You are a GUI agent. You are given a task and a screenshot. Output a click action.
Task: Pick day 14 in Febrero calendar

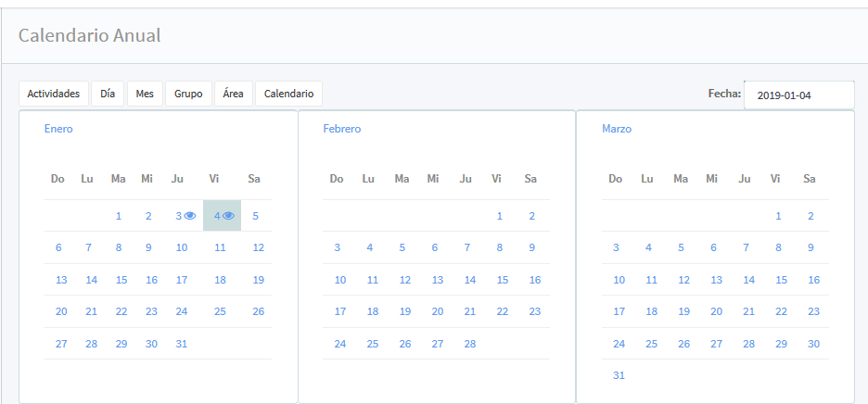pos(470,280)
